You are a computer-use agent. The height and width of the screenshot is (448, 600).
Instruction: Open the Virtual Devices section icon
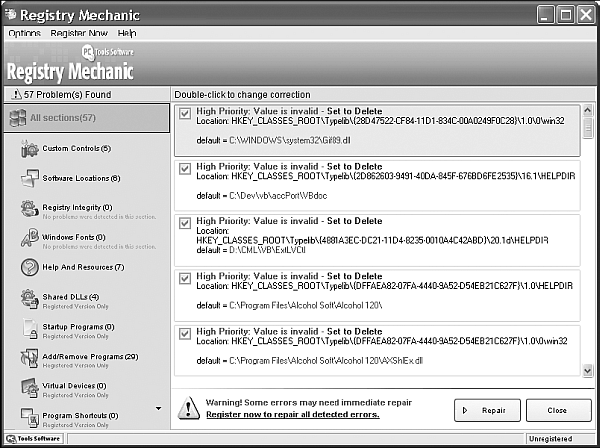(27, 387)
